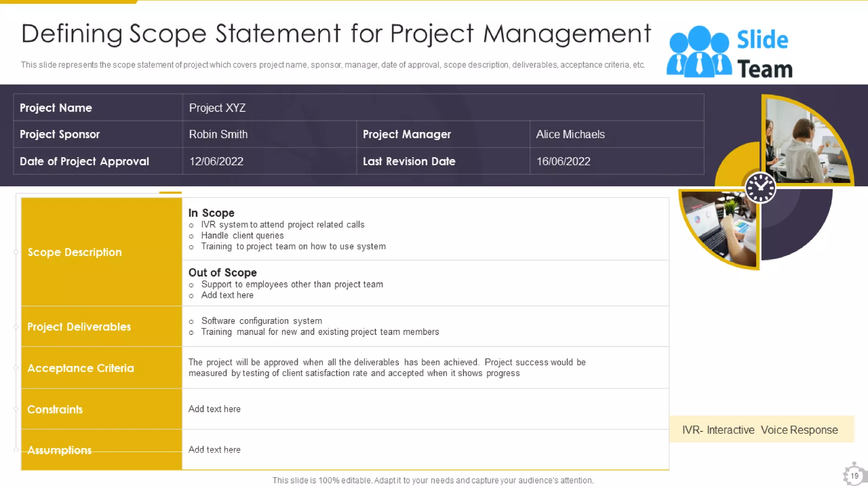Click Software configuration system bullet
868x488 pixels.
[262, 321]
